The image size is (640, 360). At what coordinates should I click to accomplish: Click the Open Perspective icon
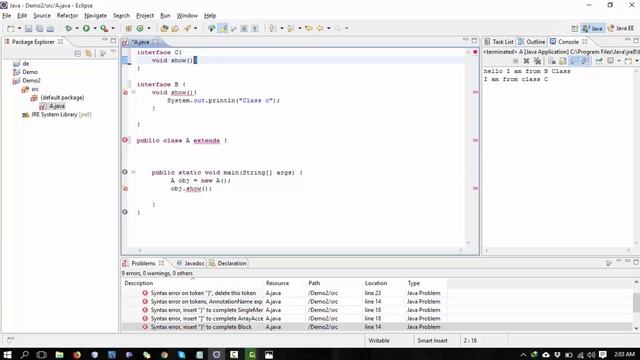pyautogui.click(x=575, y=28)
